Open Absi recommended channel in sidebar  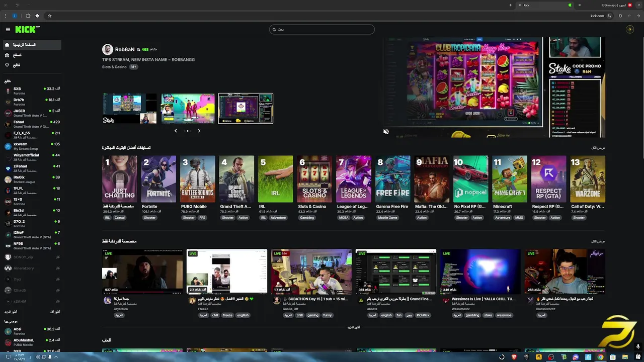point(32,331)
